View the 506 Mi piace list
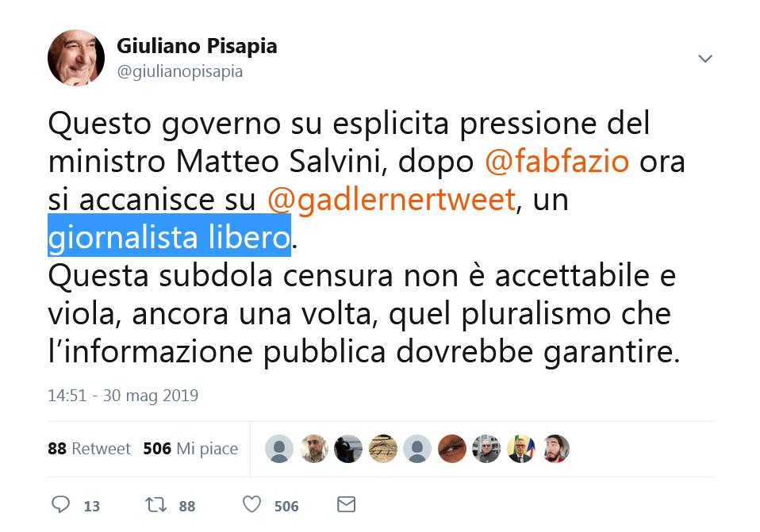 (x=190, y=449)
